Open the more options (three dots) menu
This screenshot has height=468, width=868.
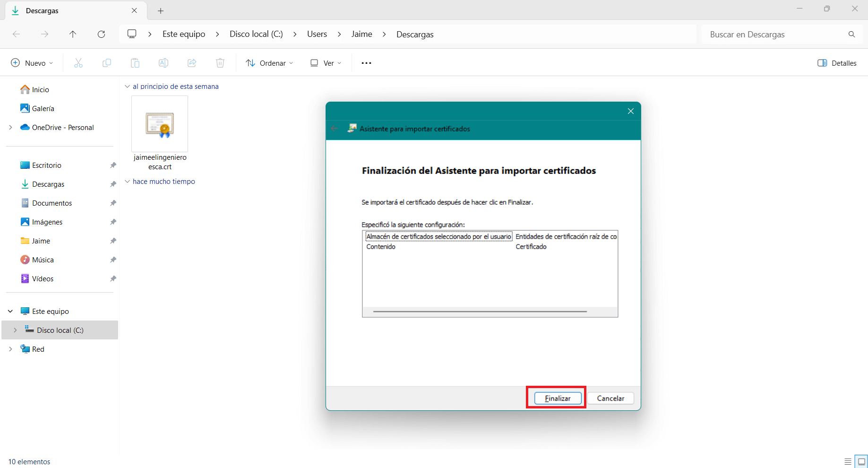click(x=366, y=63)
